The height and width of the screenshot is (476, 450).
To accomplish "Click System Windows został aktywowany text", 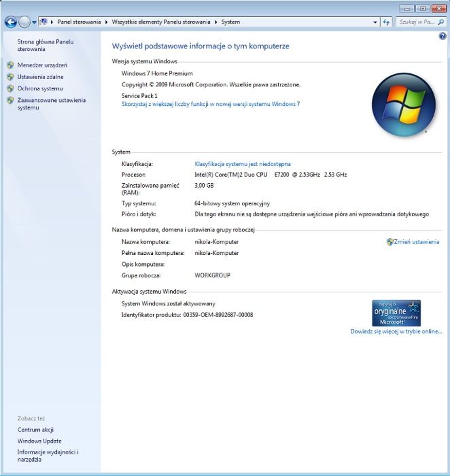I will tap(169, 303).
